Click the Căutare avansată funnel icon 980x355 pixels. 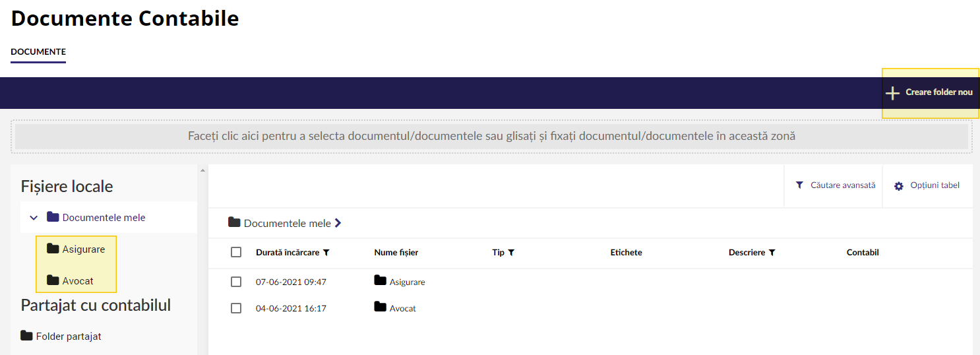tap(799, 185)
